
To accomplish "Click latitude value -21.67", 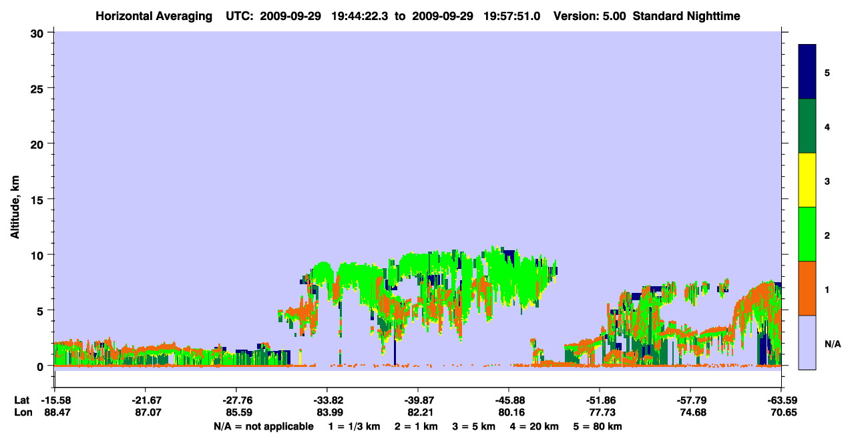I will coord(145,400).
